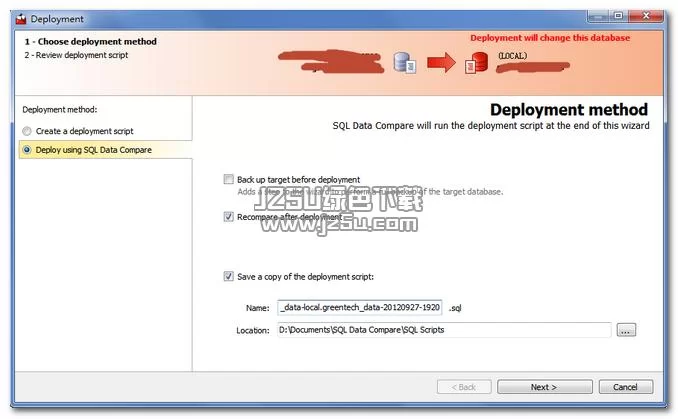Click the red target database icon
The height and width of the screenshot is (419, 678).
tap(473, 63)
